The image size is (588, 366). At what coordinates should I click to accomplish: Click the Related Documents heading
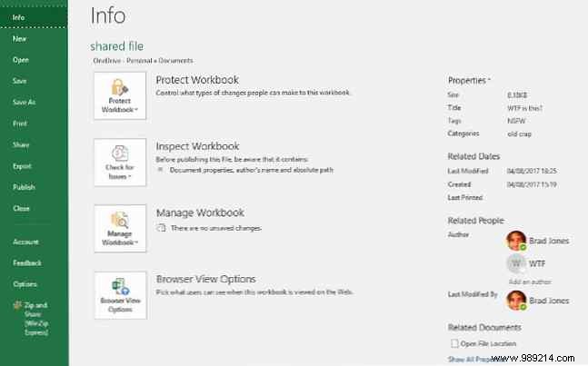click(x=484, y=328)
